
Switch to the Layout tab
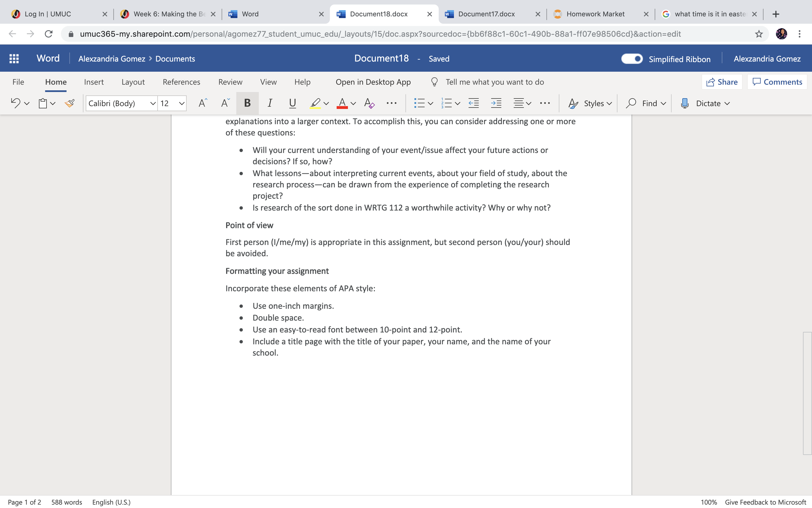pyautogui.click(x=133, y=82)
